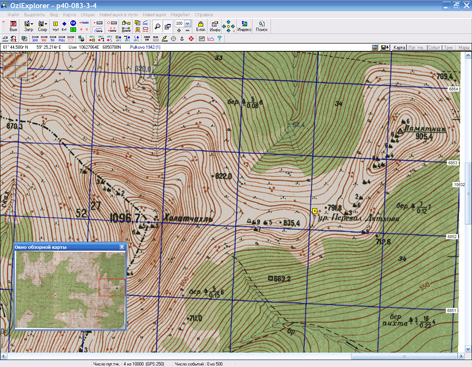472x367 pixels.
Task: Expand the Загр load dropdown arrow
Action: pos(32,24)
